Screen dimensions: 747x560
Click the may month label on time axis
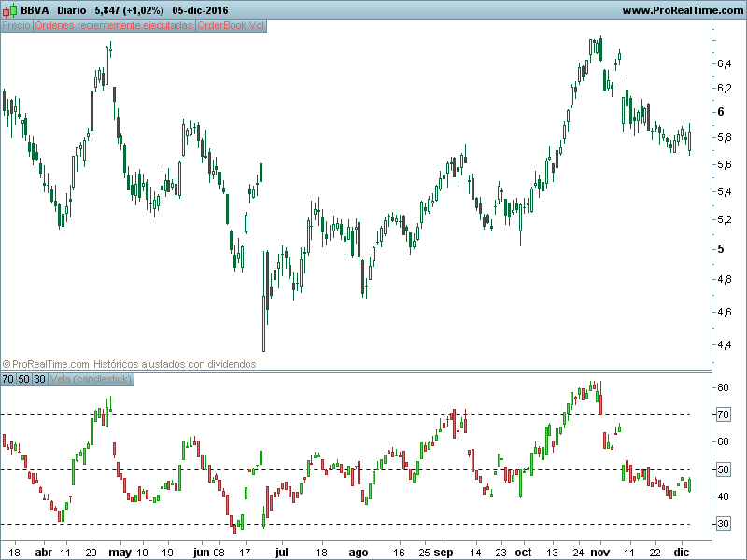pyautogui.click(x=120, y=553)
